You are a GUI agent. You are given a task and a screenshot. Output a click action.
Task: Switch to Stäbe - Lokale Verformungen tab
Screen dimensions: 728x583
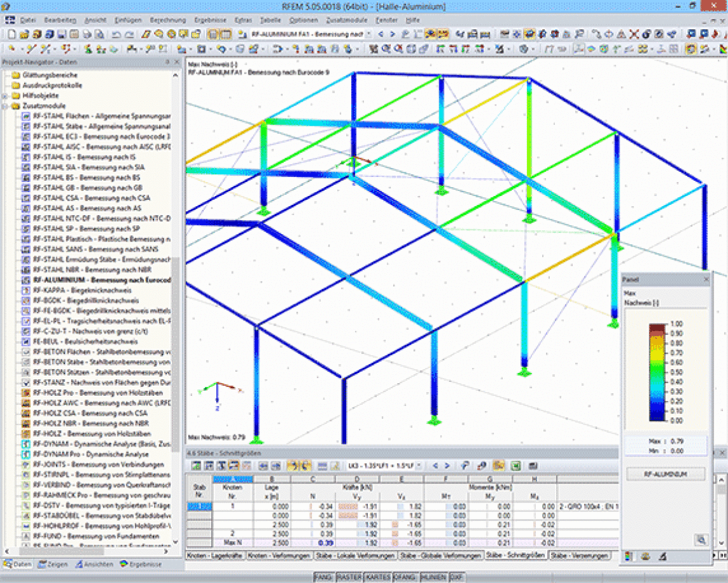[x=355, y=556]
